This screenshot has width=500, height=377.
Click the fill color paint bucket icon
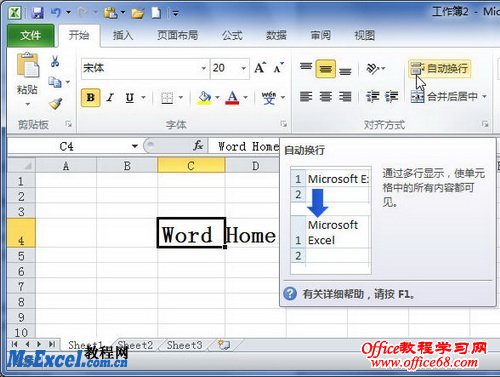click(204, 98)
